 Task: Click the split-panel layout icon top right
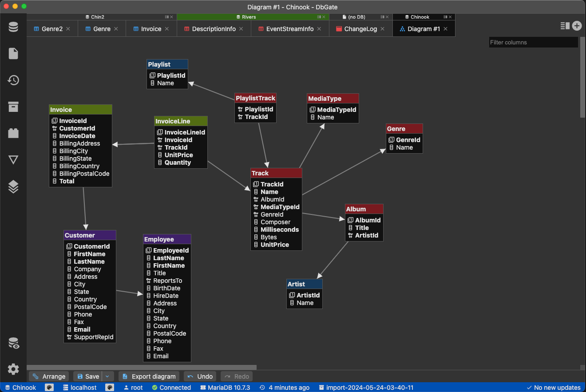tap(565, 26)
